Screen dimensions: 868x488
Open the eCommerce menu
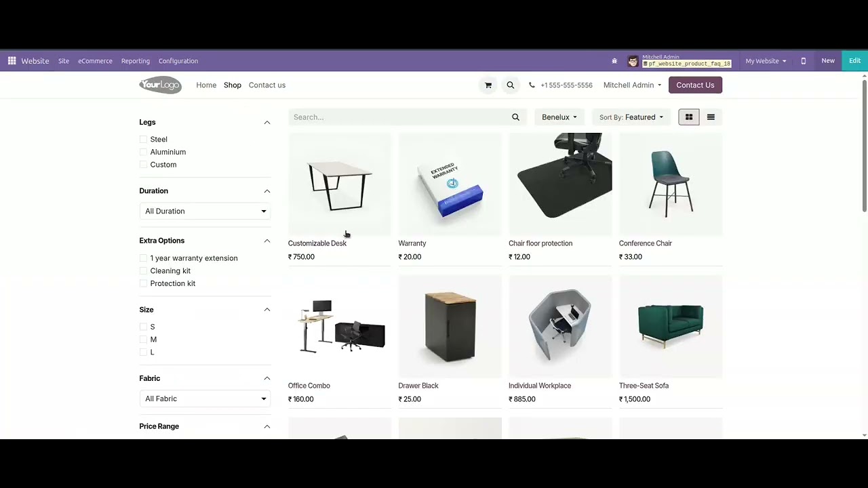pos(95,61)
